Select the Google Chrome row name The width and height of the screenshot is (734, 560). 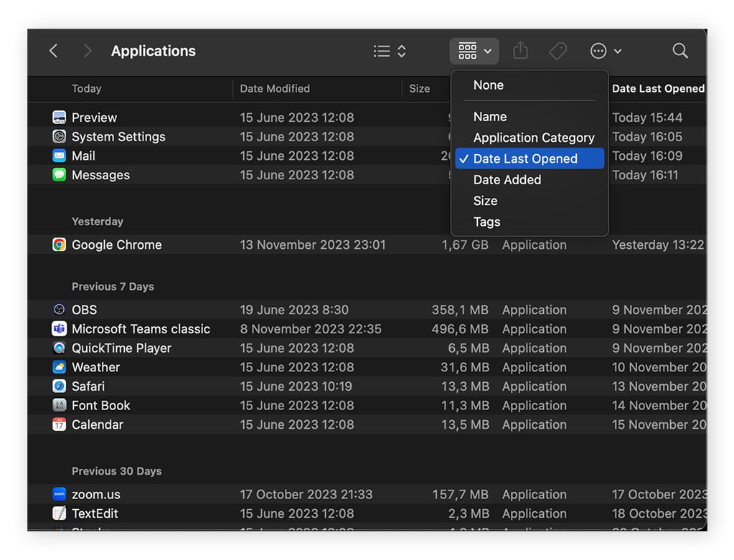click(x=116, y=245)
